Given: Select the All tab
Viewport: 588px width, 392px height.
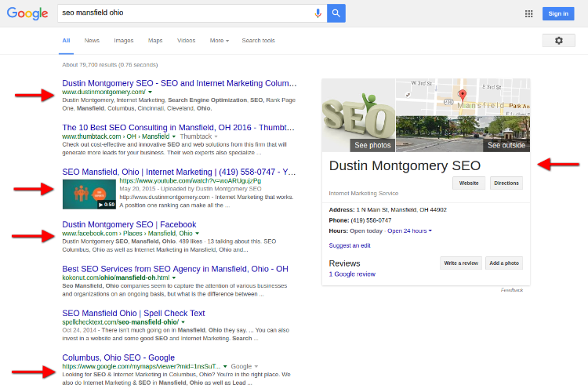Looking at the screenshot, I should tap(66, 41).
